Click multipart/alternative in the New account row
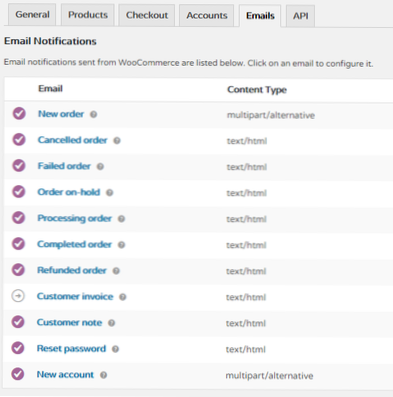 coord(269,376)
